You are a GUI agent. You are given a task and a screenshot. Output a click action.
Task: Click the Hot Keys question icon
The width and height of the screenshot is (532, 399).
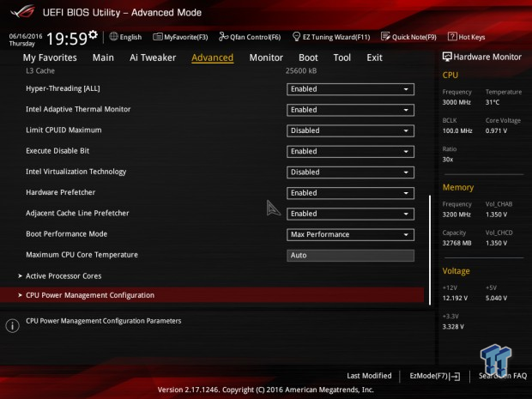click(x=452, y=36)
